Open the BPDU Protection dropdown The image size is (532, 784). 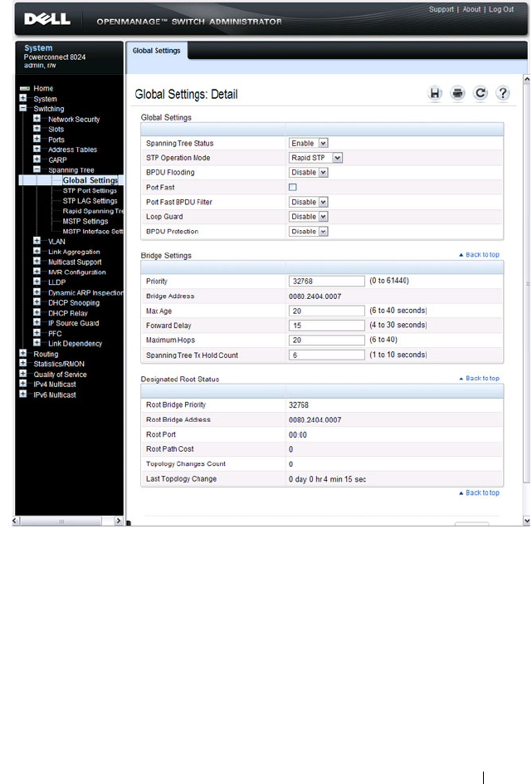click(308, 232)
